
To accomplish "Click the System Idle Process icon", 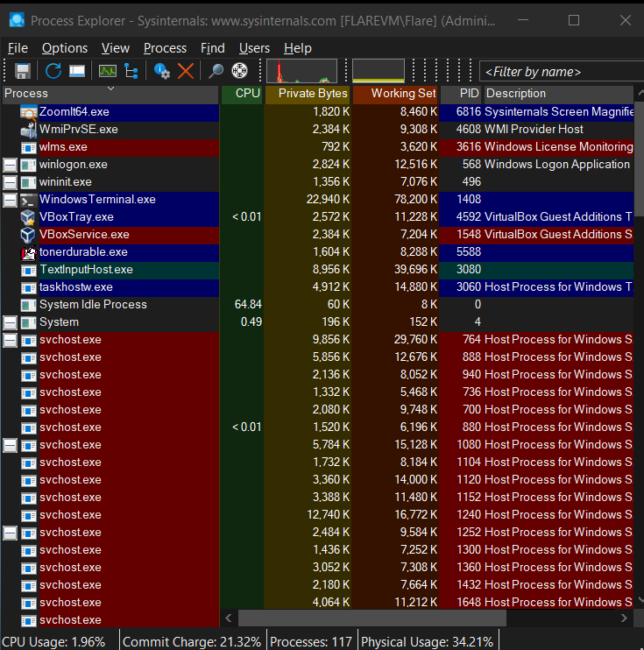I will [29, 305].
